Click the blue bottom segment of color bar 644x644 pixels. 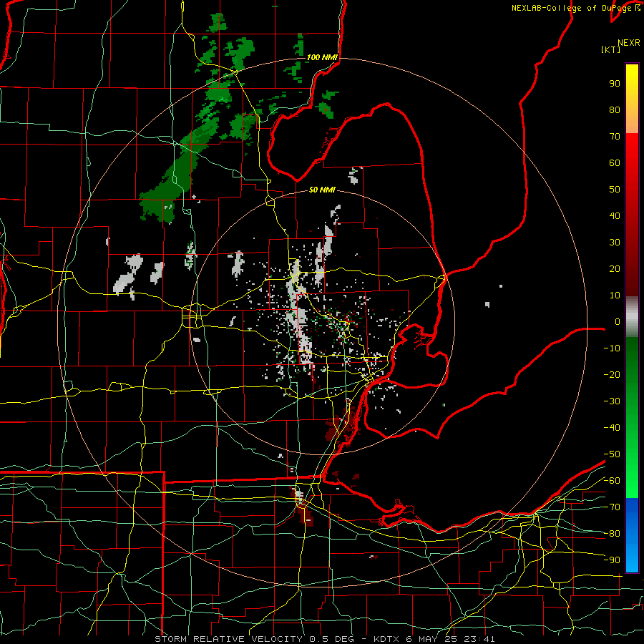(x=632, y=535)
